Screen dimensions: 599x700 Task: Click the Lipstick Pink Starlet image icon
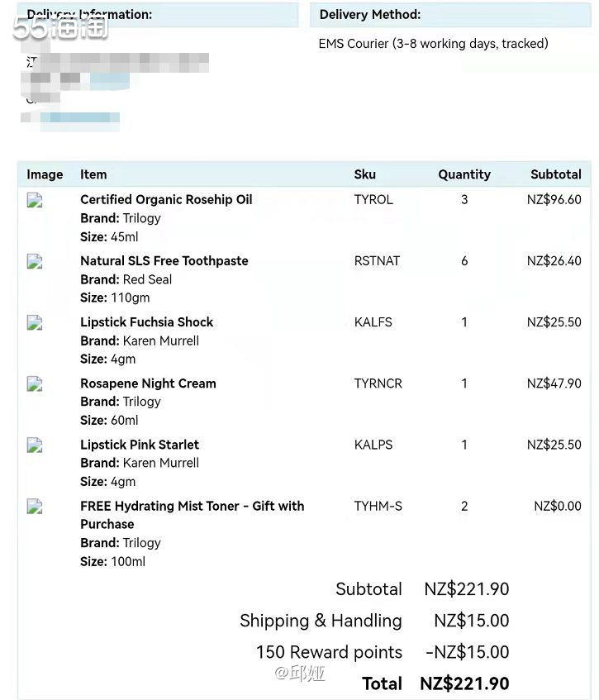(x=35, y=445)
